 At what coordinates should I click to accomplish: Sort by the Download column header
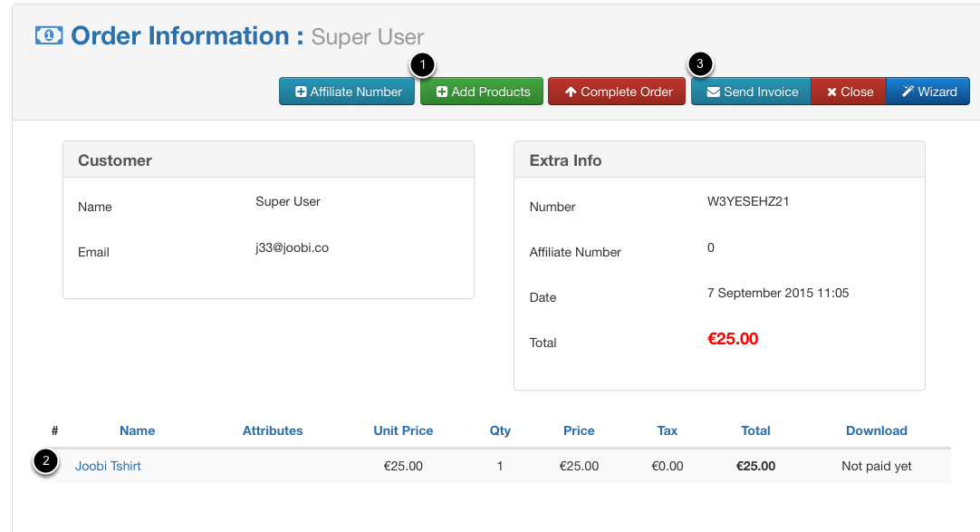[876, 430]
